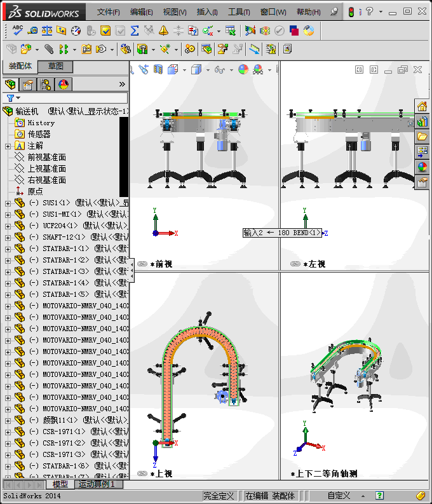Run the ABC spell checker tool

[17, 31]
